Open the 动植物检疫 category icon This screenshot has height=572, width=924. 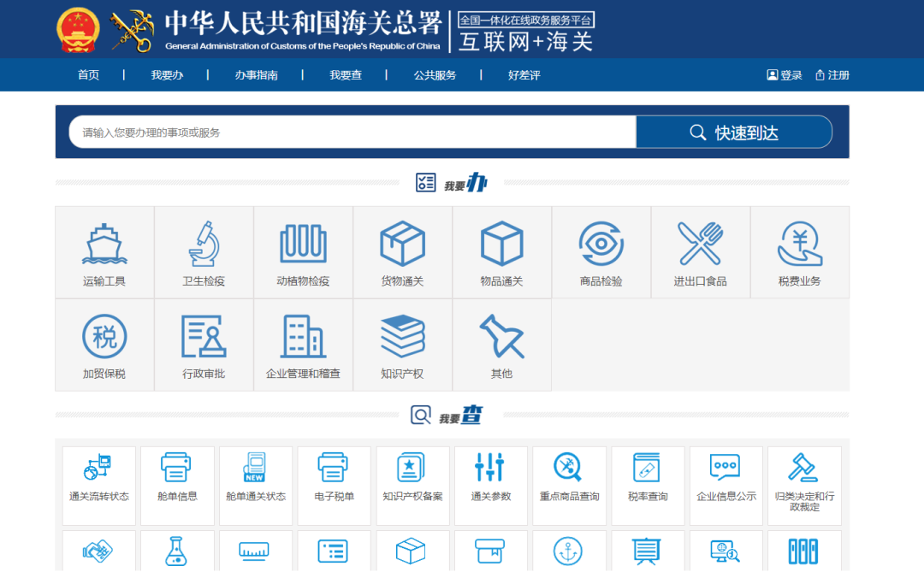pos(303,244)
